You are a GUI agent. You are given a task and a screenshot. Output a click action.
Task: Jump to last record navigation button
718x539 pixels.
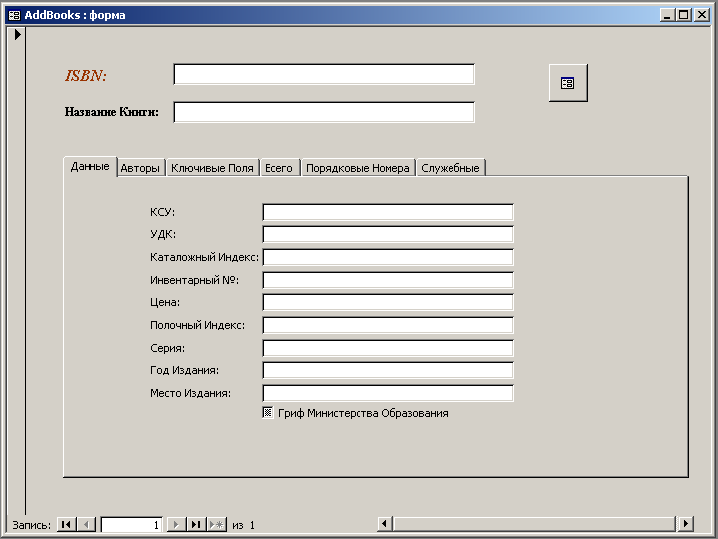(196, 524)
